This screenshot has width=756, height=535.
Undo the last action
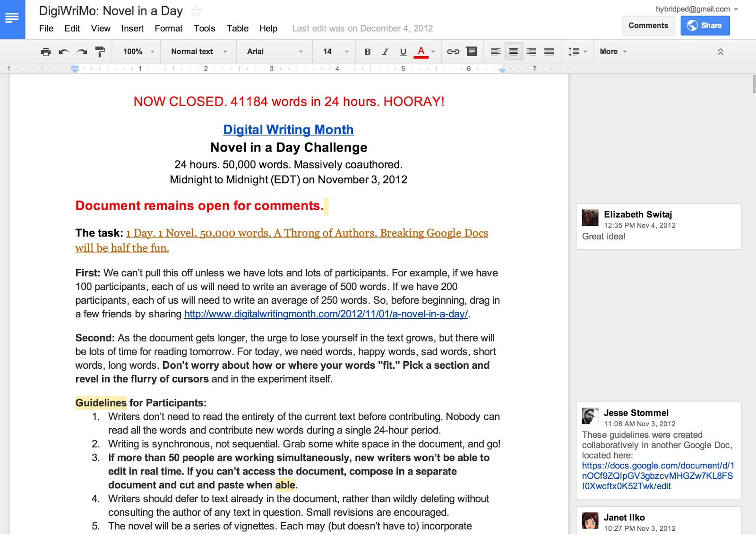[x=64, y=51]
